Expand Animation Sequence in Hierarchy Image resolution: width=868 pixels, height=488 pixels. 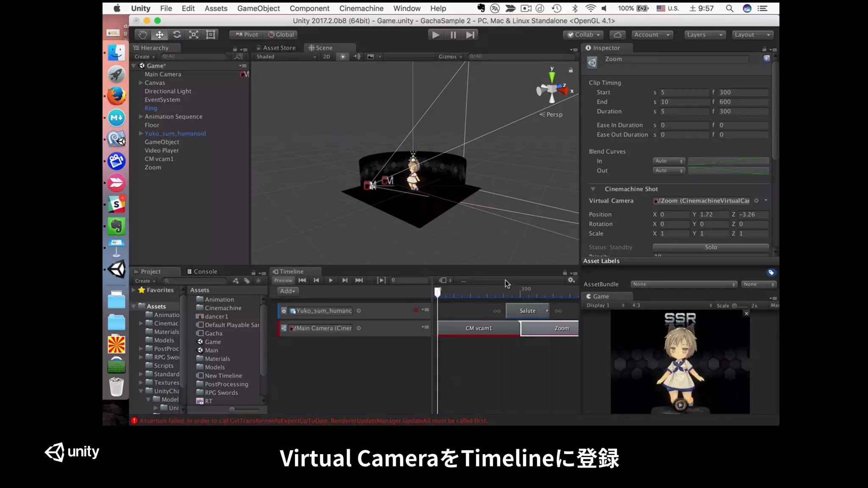click(141, 116)
